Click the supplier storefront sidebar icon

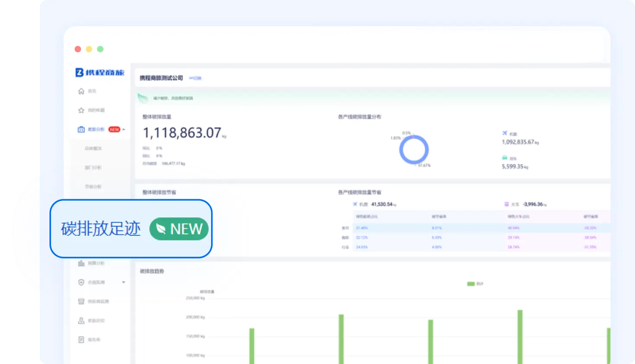(81, 301)
